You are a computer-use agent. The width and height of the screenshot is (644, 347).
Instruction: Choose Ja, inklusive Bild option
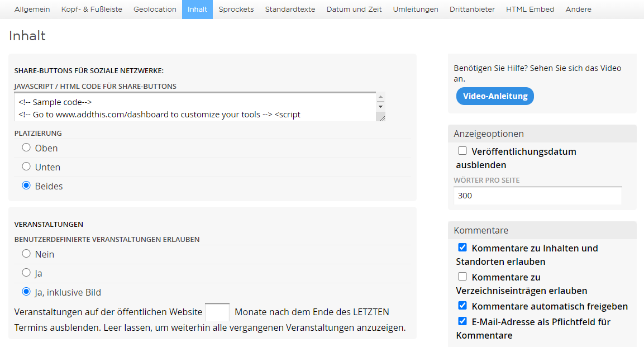26,292
